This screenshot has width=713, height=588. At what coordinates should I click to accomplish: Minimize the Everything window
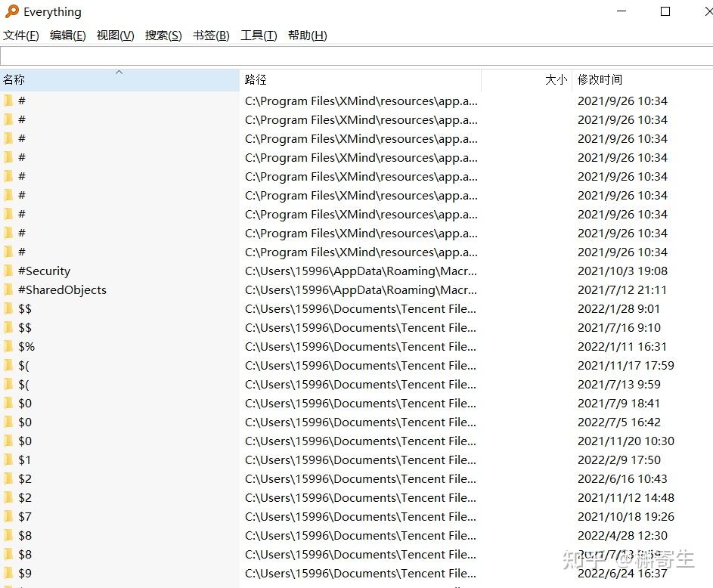(x=622, y=11)
